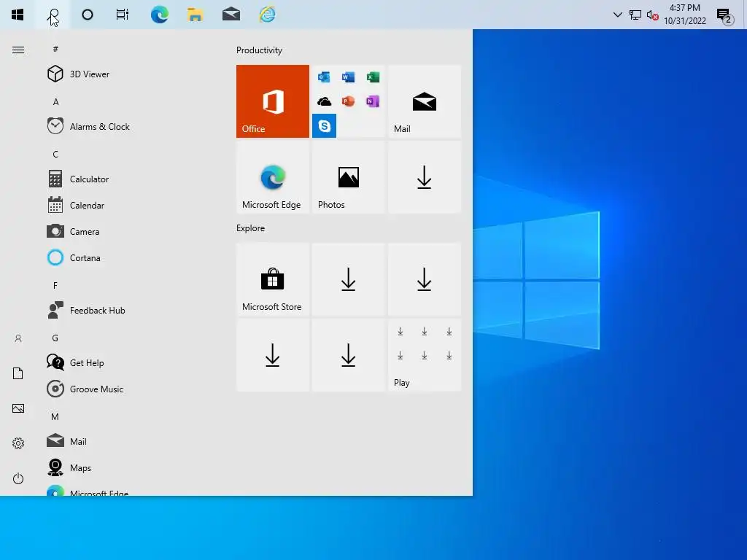Launch Internet Explorer from the taskbar
This screenshot has width=747, height=560.
pos(267,15)
